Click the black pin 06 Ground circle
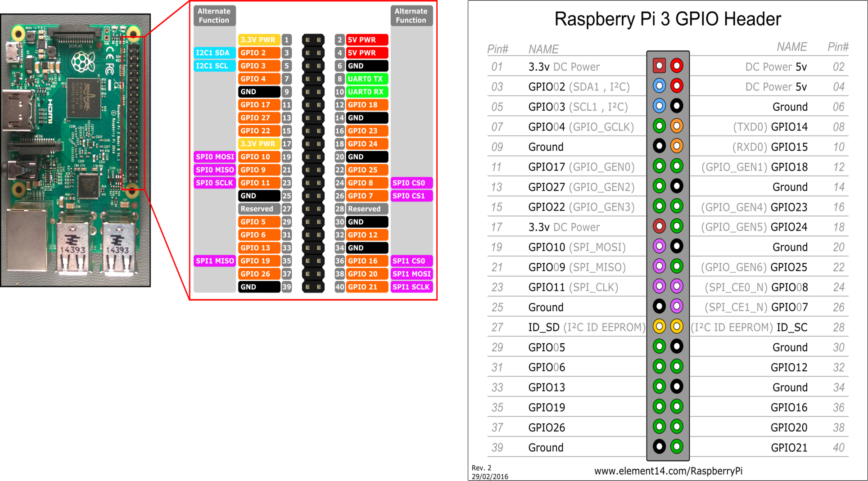 (676, 106)
